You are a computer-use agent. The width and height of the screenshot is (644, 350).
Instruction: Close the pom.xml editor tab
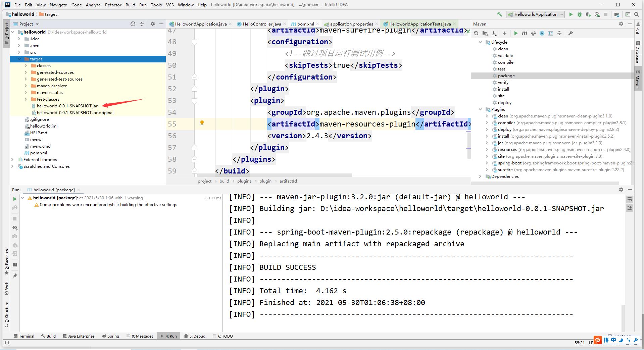tap(317, 24)
